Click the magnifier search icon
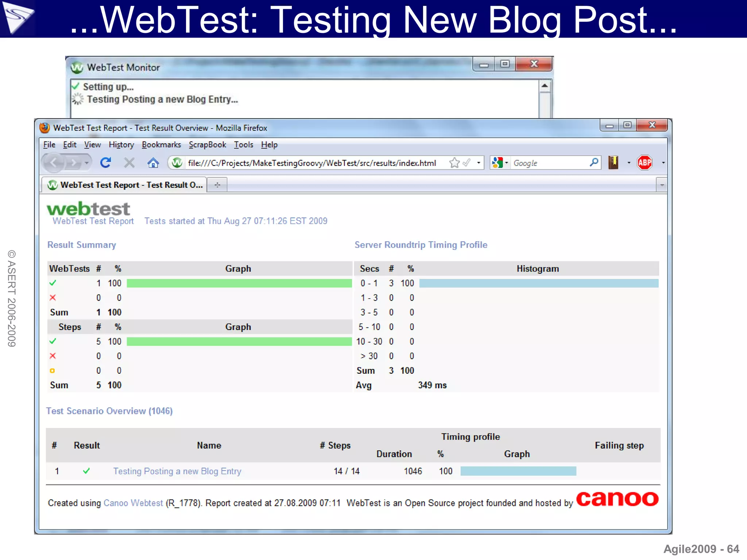 tap(594, 162)
